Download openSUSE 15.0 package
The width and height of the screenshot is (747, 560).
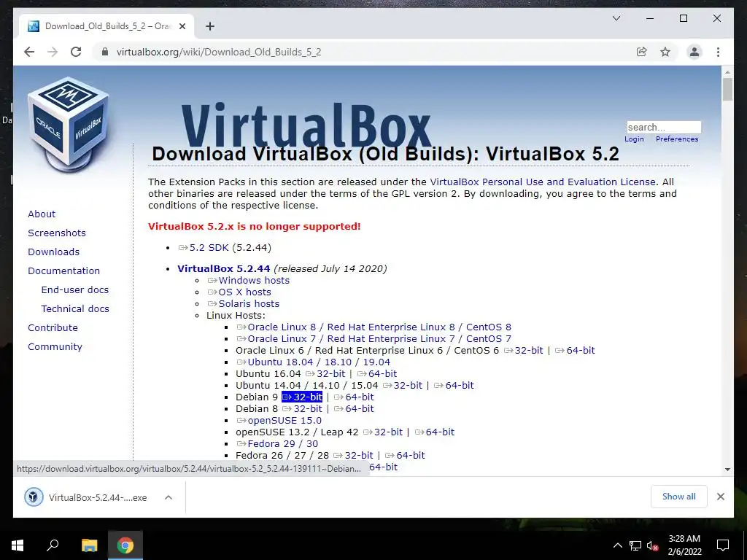(x=279, y=421)
